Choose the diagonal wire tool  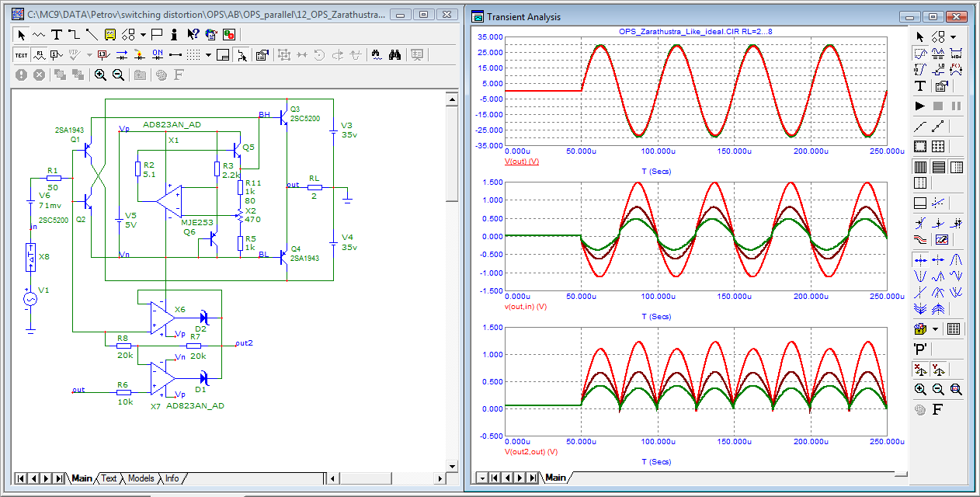(x=92, y=34)
